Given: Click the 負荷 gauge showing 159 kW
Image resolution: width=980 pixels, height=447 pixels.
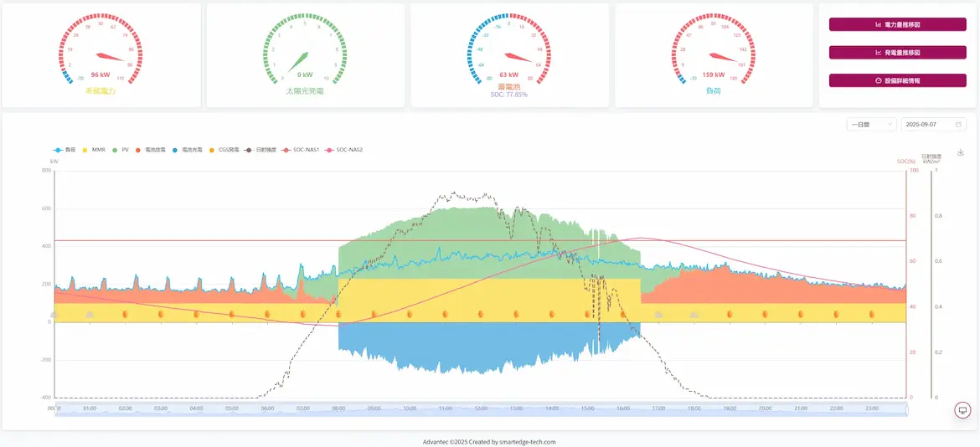Looking at the screenshot, I should (714, 53).
